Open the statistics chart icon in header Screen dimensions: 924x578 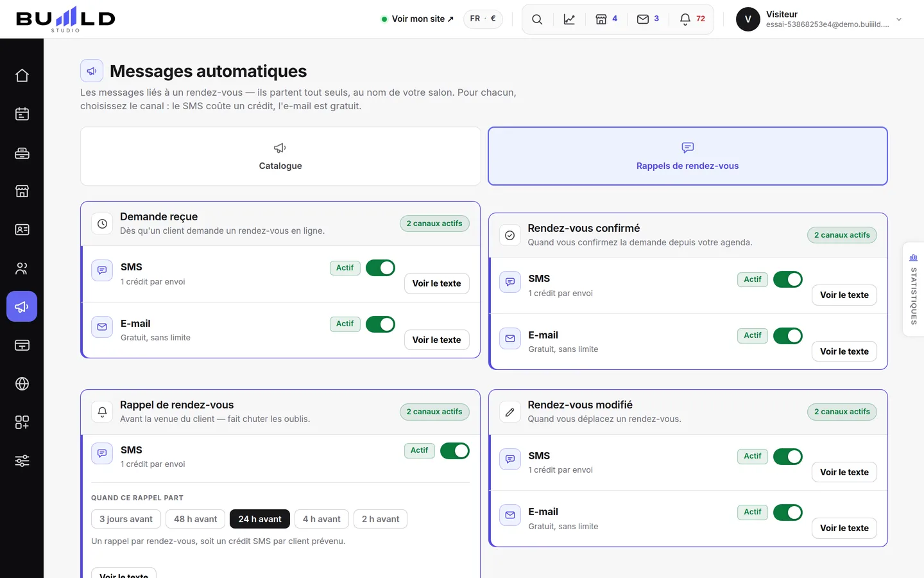(569, 19)
